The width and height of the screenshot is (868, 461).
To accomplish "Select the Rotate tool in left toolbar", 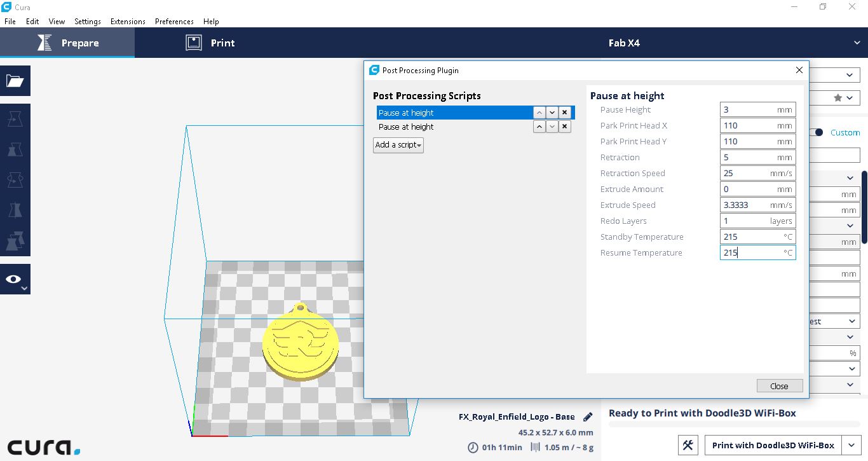I will point(15,180).
